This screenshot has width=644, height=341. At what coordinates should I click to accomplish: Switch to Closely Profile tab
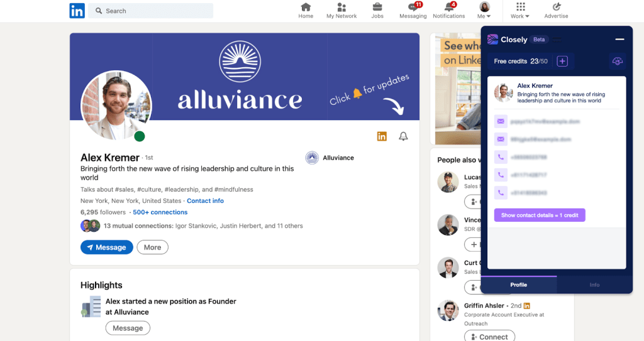click(x=519, y=284)
